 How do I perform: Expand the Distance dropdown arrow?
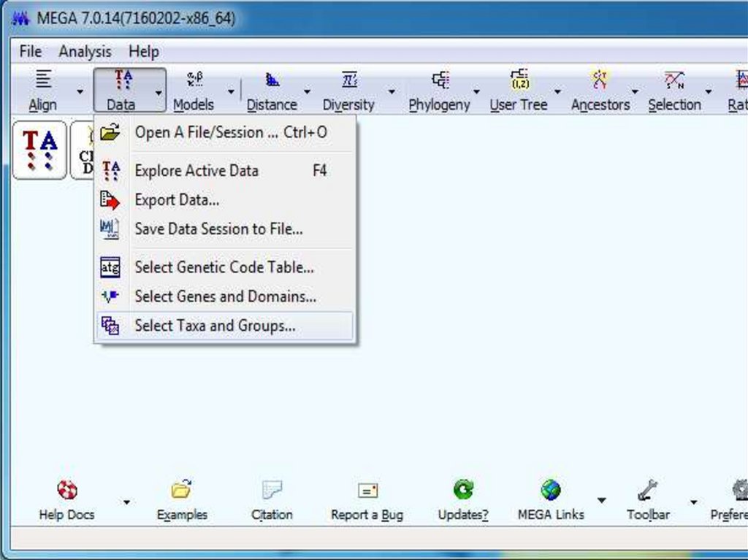(307, 91)
